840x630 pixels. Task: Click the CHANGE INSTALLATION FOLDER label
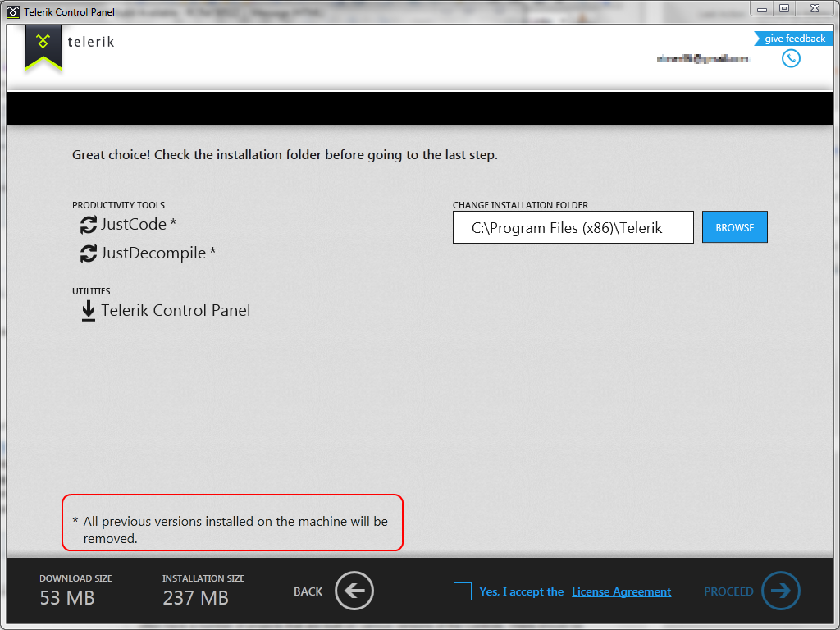520,205
